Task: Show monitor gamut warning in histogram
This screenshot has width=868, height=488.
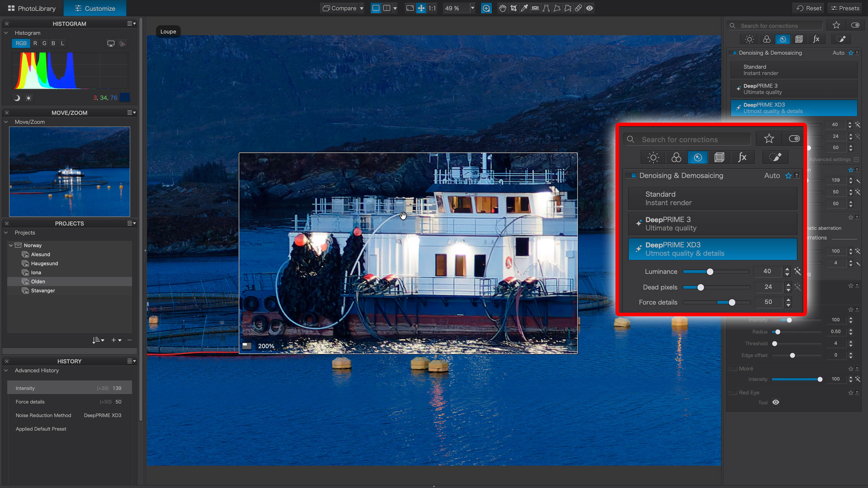Action: coord(111,43)
